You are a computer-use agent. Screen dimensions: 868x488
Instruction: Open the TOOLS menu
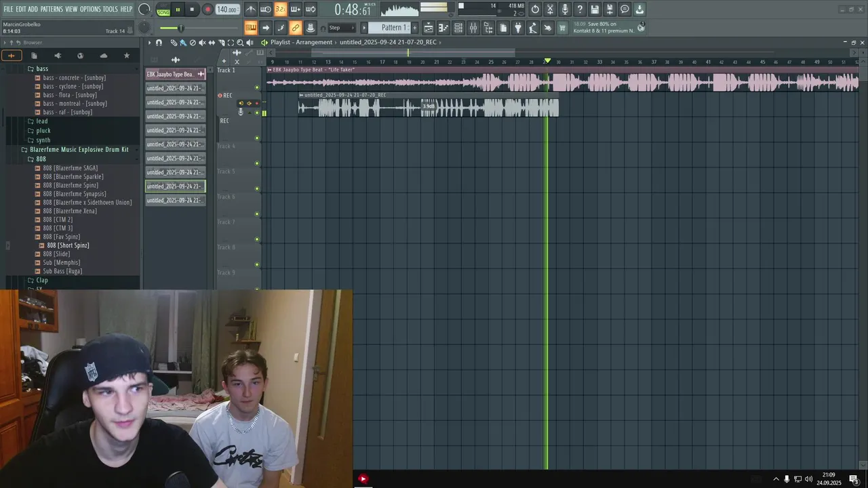110,9
